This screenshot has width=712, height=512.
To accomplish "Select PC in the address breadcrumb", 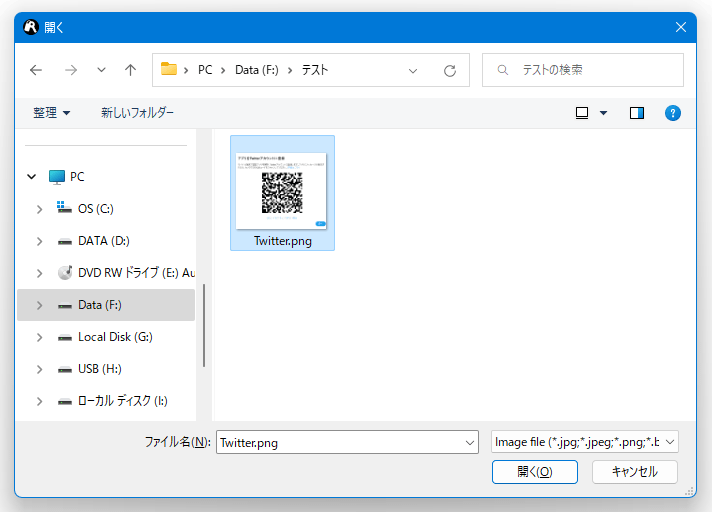I will coord(205,70).
